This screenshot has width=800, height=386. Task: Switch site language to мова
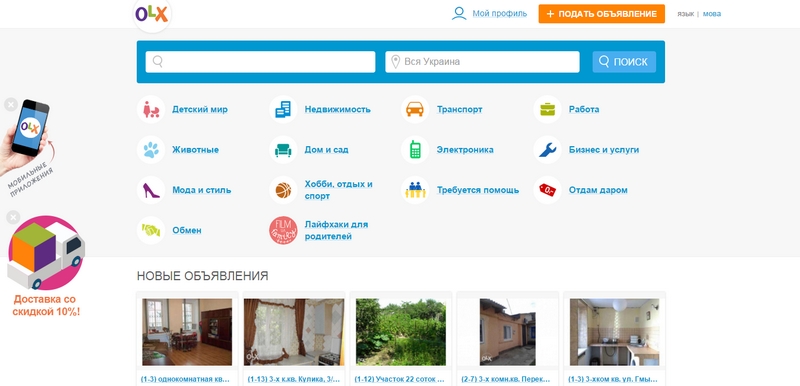click(x=712, y=14)
